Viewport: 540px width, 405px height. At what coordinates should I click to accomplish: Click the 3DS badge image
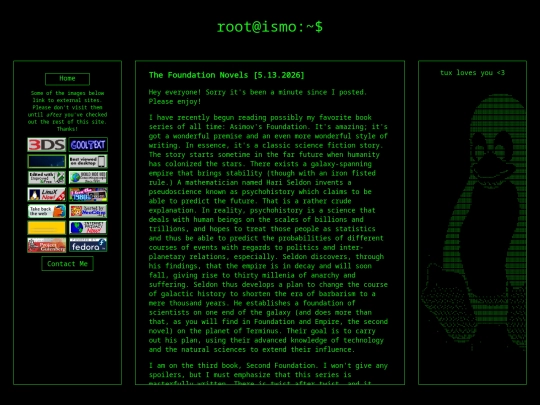[x=46, y=145]
